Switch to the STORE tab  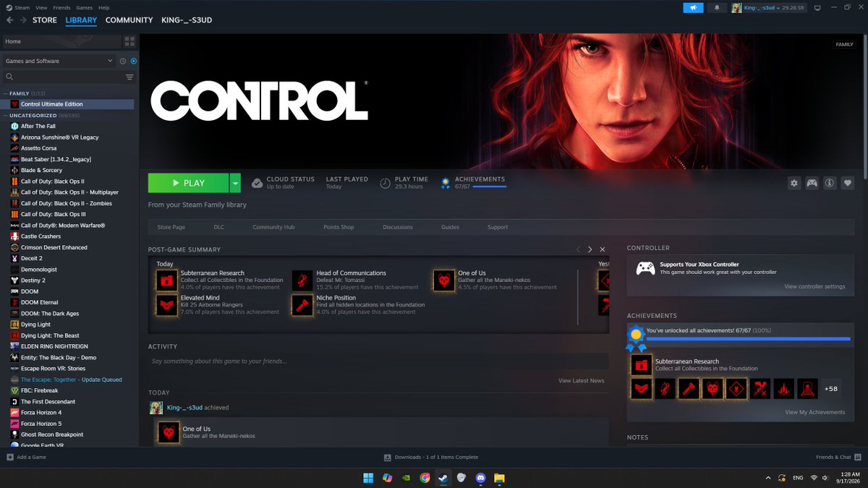pos(45,20)
